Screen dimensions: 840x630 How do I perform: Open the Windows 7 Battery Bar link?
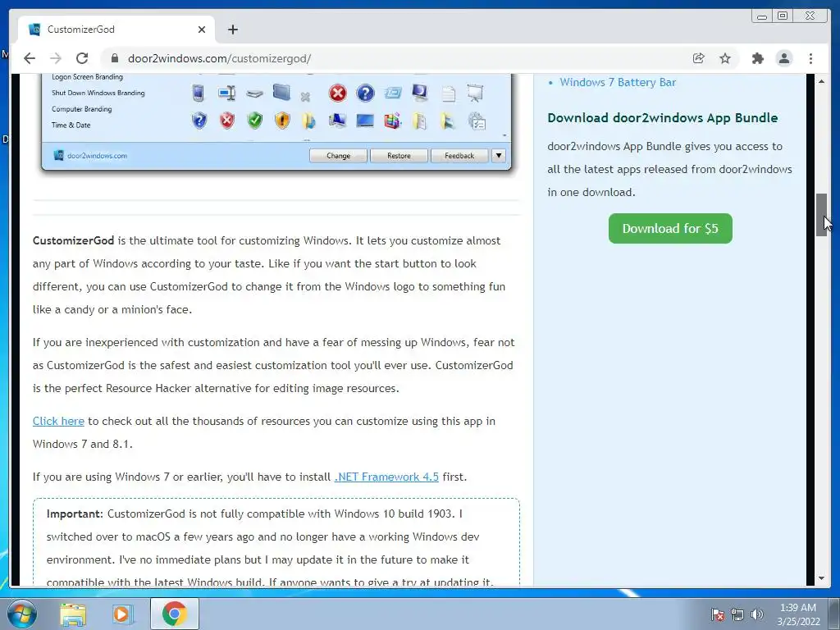[618, 82]
